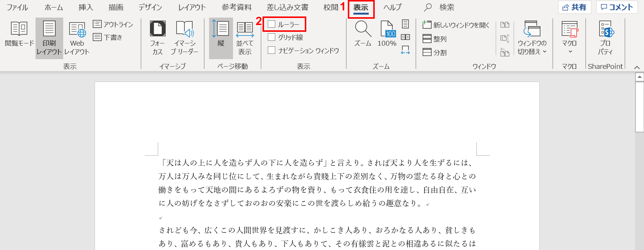Click Multiple Pages zoom icon
This screenshot has width=644, height=250.
pyautogui.click(x=405, y=37)
